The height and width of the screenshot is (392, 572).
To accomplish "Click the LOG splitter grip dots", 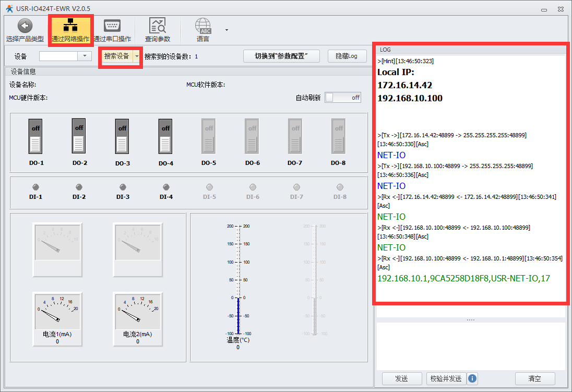I will pos(471,320).
